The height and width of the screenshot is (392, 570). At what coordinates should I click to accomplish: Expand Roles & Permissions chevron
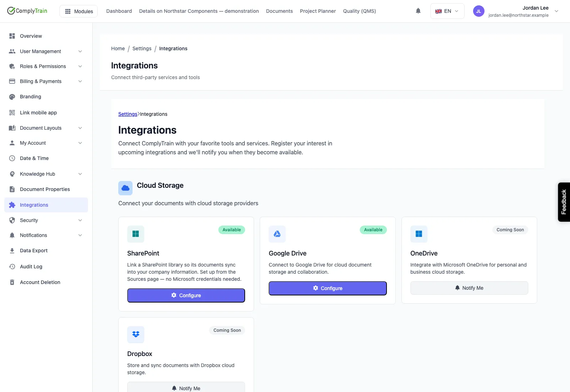coord(80,66)
